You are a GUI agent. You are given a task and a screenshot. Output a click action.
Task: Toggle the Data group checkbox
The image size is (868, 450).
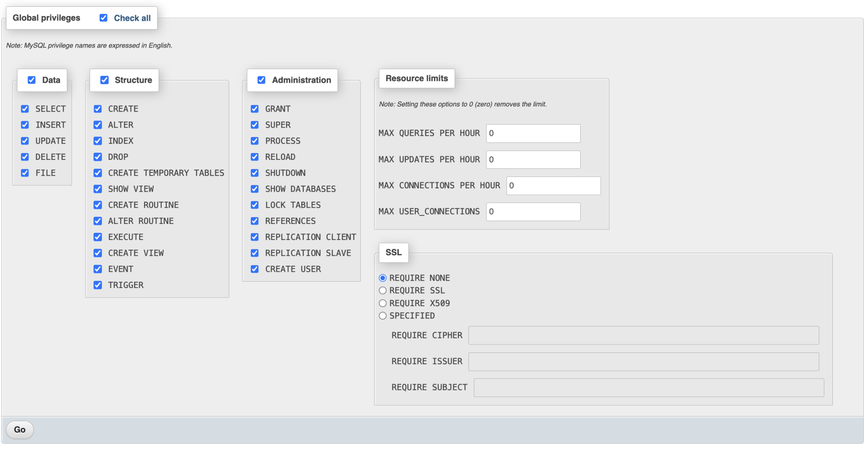pyautogui.click(x=31, y=80)
